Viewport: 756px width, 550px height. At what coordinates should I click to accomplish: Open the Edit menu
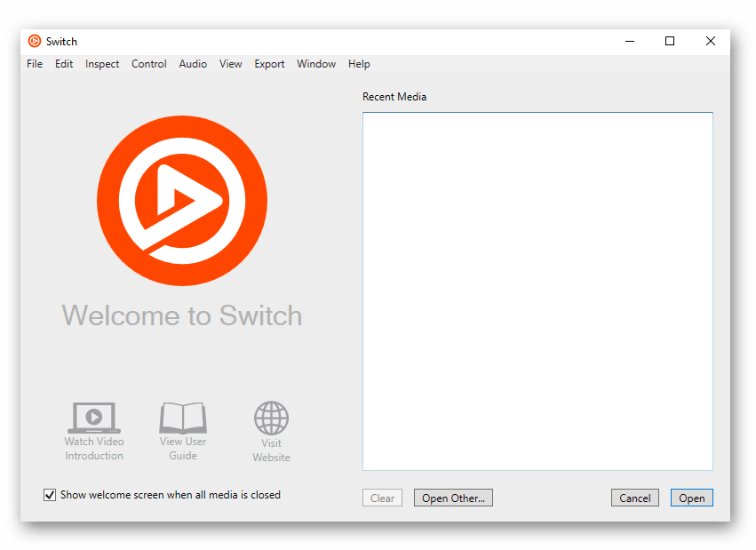[x=64, y=64]
